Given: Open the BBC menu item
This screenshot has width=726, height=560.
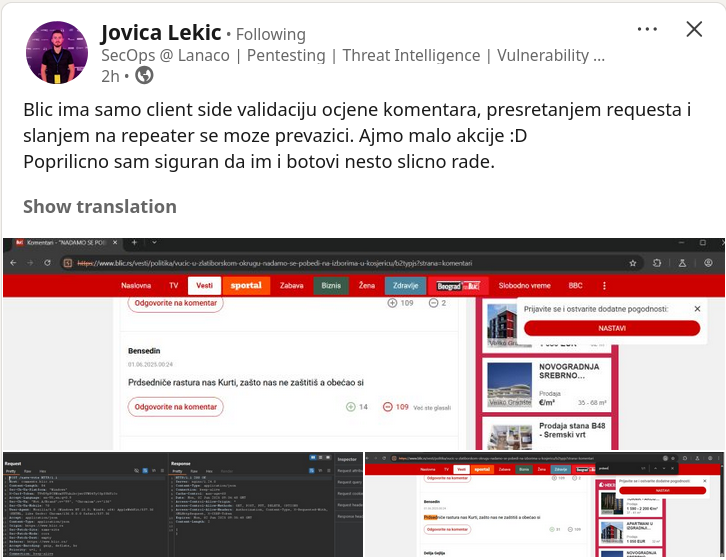Looking at the screenshot, I should 576,286.
